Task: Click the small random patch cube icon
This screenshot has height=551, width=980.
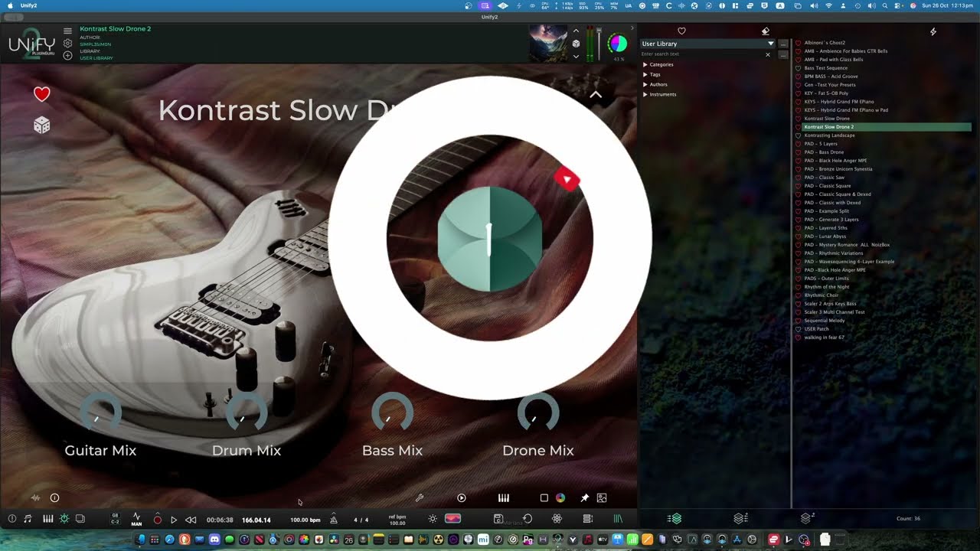Action: click(x=576, y=44)
